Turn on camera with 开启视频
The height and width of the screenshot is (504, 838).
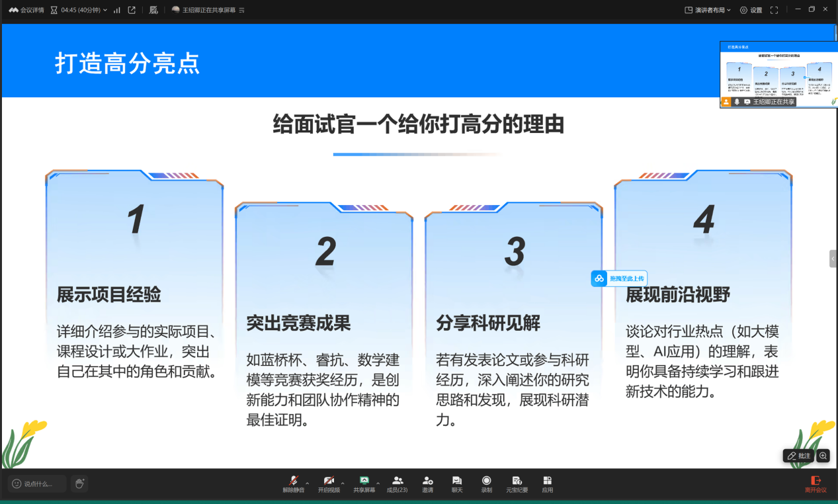click(x=328, y=483)
